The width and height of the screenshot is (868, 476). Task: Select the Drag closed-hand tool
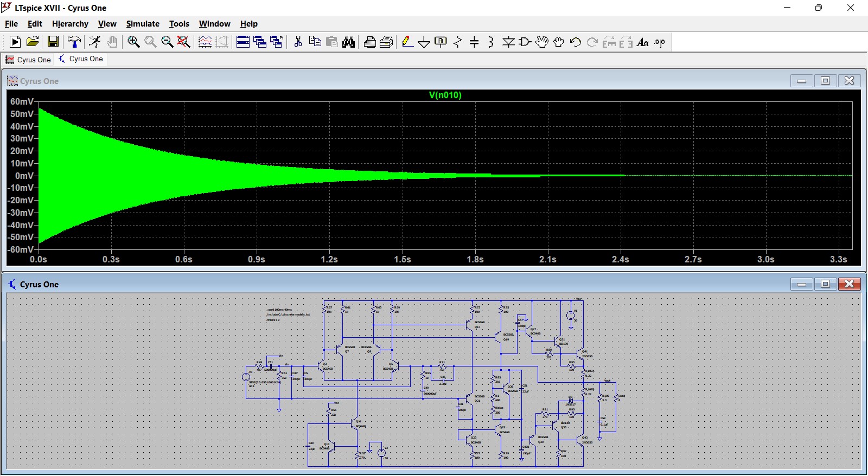pos(559,42)
